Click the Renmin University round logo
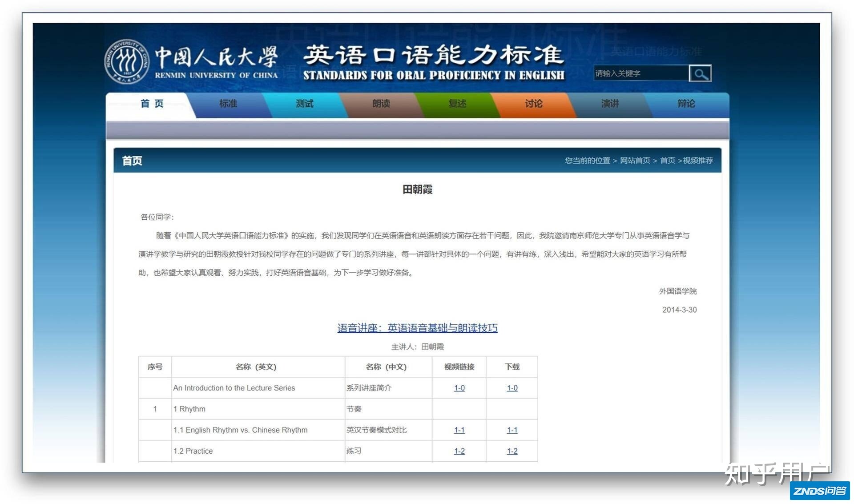The image size is (854, 504). (127, 61)
